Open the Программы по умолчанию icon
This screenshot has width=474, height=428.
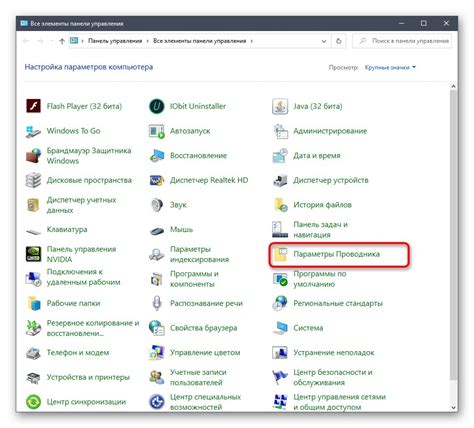pyautogui.click(x=280, y=279)
